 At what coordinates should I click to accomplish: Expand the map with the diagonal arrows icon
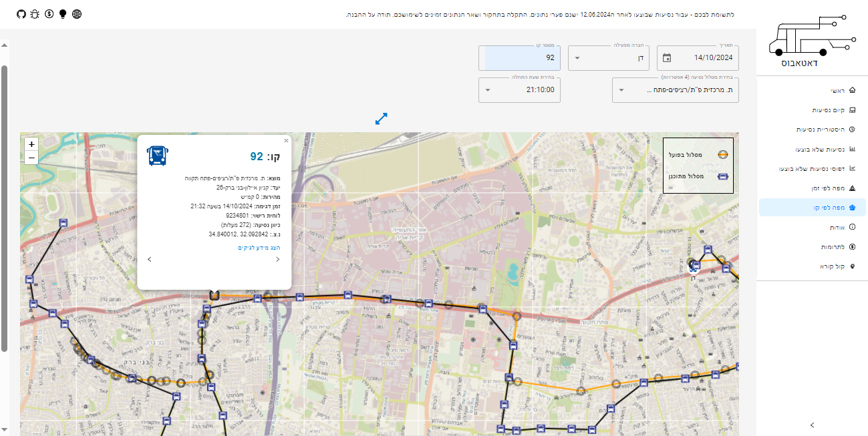[x=382, y=118]
